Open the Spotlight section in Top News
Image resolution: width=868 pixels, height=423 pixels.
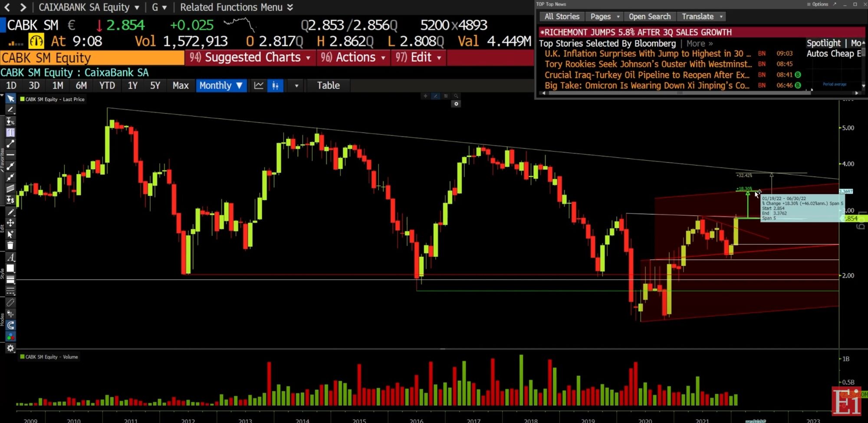pos(824,43)
